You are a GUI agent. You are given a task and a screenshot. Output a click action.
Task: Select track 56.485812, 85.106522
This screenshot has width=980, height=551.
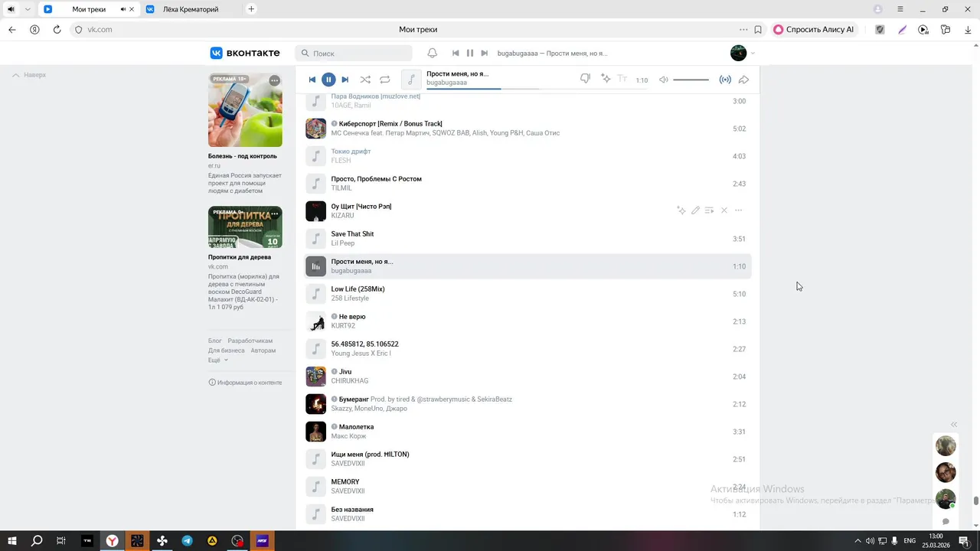coord(364,344)
